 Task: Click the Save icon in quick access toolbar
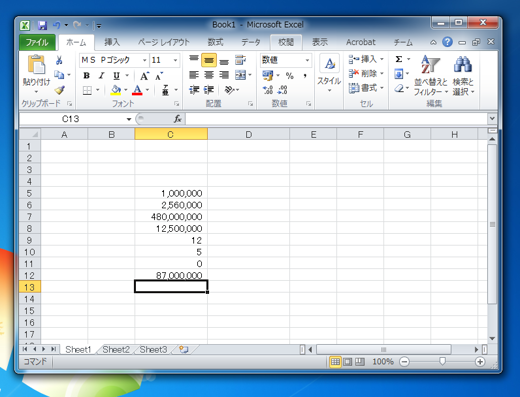[x=42, y=25]
